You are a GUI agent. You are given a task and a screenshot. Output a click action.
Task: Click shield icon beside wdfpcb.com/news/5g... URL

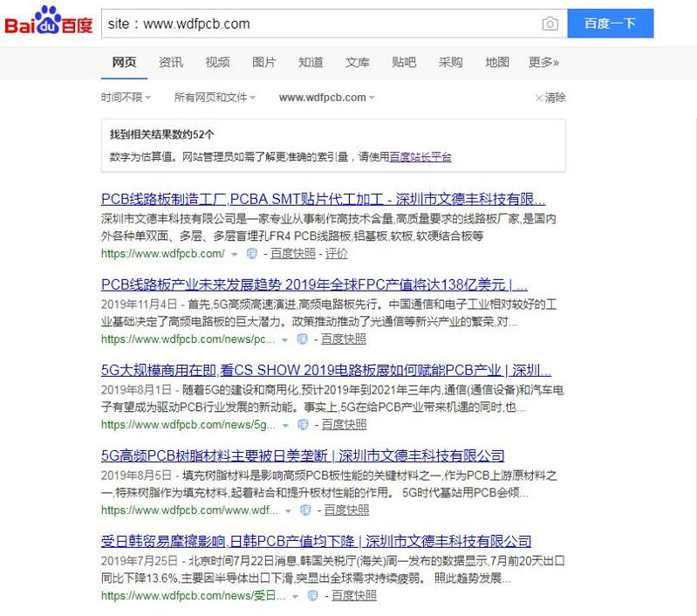(x=304, y=424)
